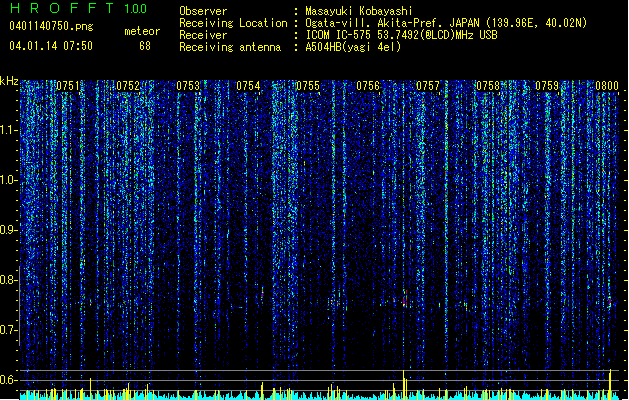The width and height of the screenshot is (629, 400).
Task: Click the 'Receiving antenna' field label
Action: coord(230,47)
